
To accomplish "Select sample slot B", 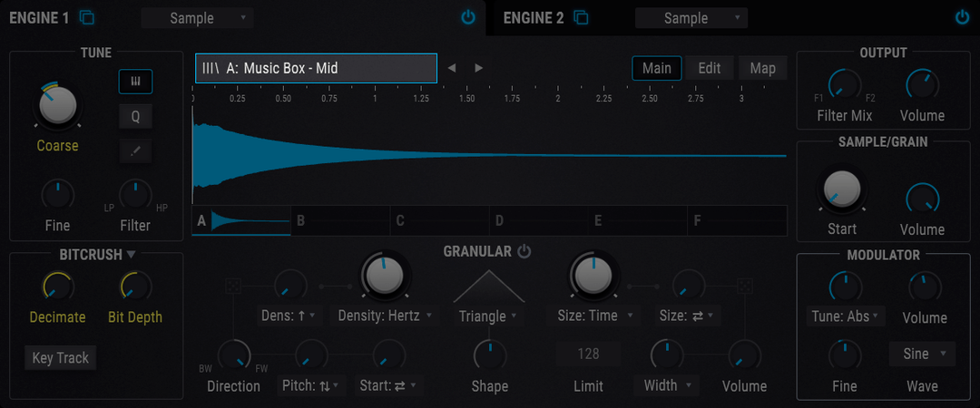I will 340,220.
